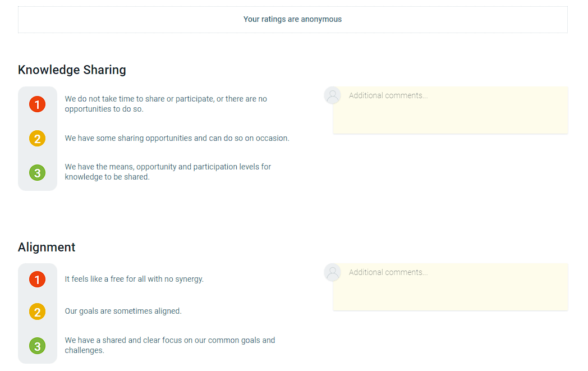Pick 'It feels like a free for all' statement

coord(134,279)
